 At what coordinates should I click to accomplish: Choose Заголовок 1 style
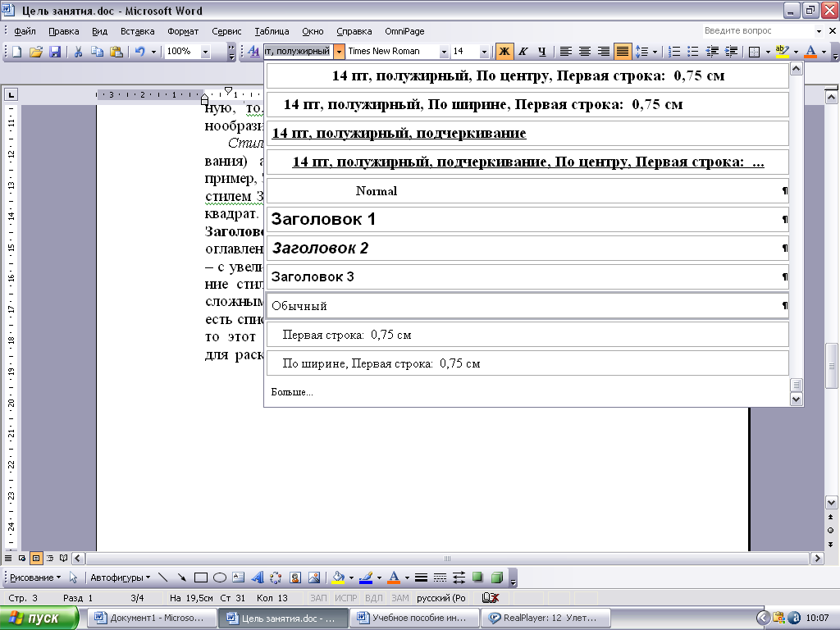point(527,220)
